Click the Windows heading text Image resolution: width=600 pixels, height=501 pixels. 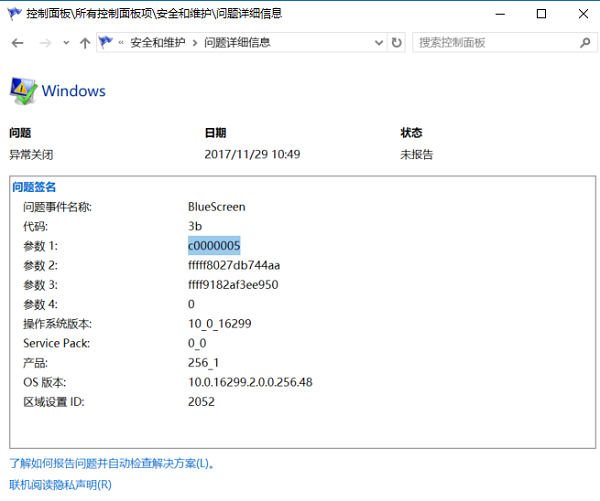pos(73,91)
